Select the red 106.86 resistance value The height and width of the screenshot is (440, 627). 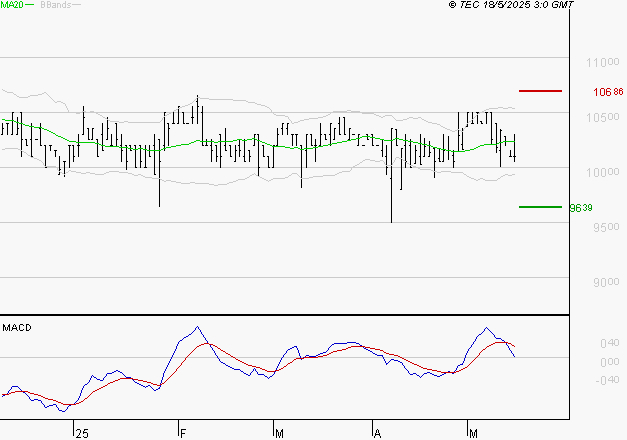(608, 92)
